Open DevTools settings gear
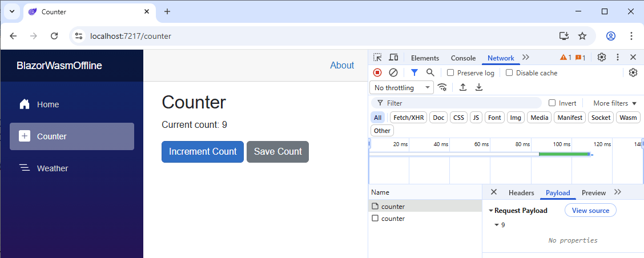644x258 pixels. [602, 58]
